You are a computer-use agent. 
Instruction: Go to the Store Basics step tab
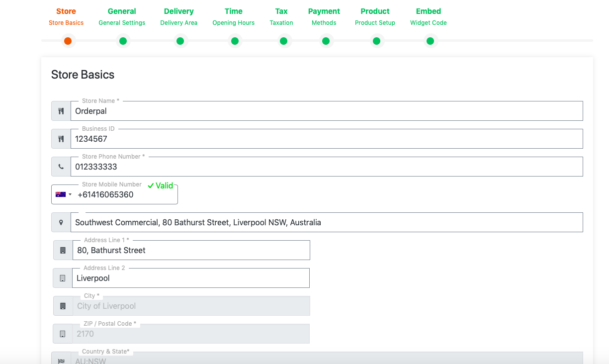[66, 16]
